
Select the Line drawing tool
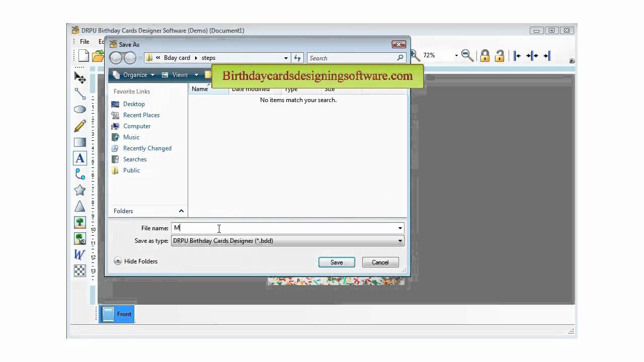pyautogui.click(x=80, y=94)
